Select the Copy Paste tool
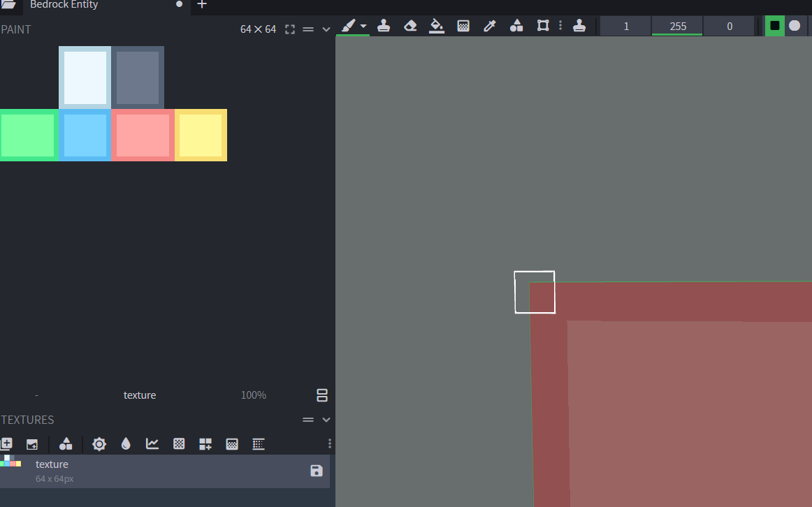 [543, 26]
